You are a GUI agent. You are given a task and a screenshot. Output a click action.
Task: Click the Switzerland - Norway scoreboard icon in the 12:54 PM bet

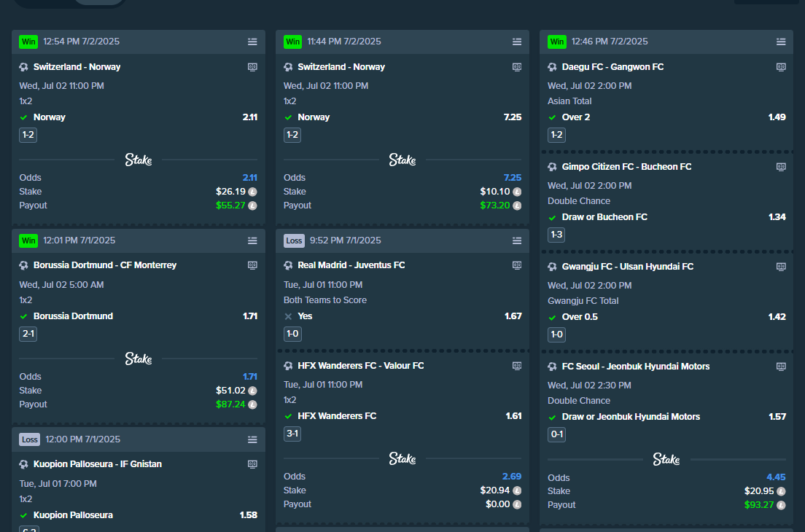(x=252, y=67)
